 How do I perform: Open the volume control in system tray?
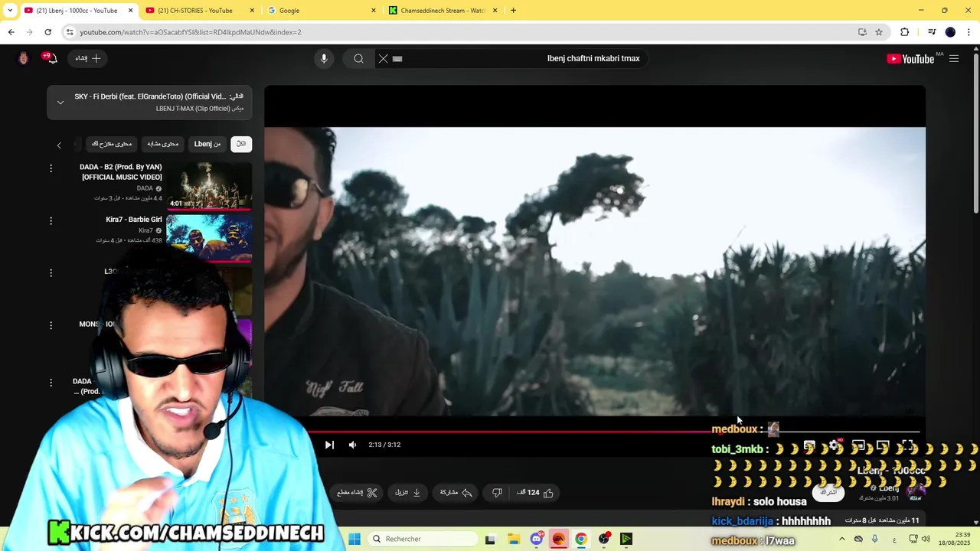pyautogui.click(x=926, y=539)
